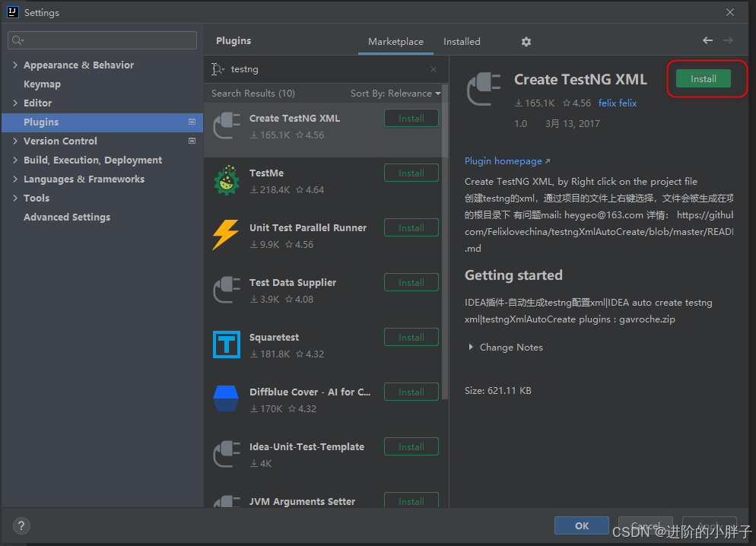Click the back arrow in Plugins panel
Viewport: 756px width, 546px height.
click(707, 40)
